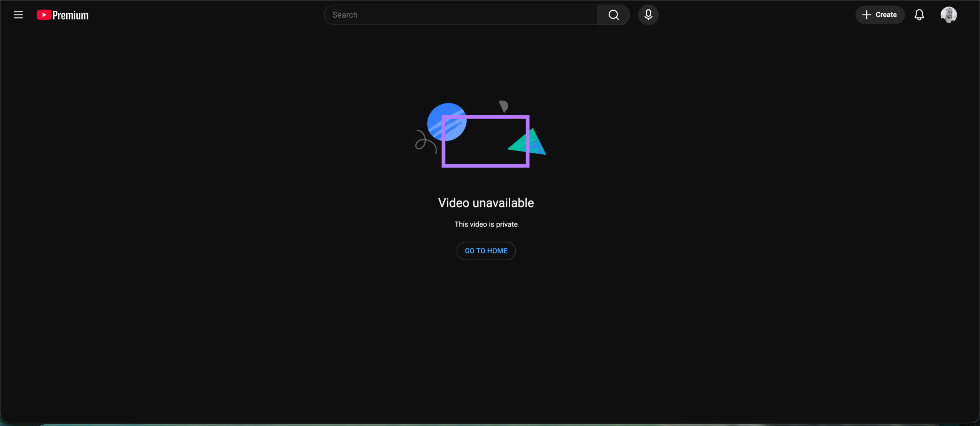Open the notifications bell
The width and height of the screenshot is (980, 426).
(919, 15)
